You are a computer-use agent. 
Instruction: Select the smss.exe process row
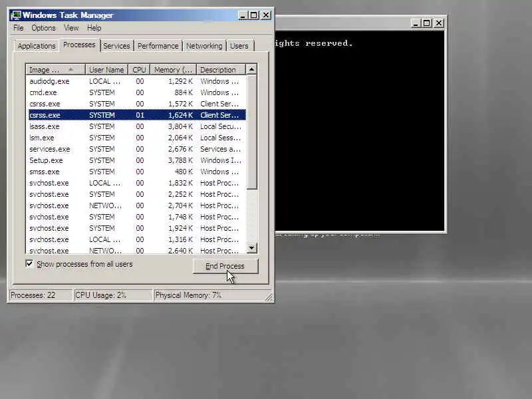click(x=136, y=172)
